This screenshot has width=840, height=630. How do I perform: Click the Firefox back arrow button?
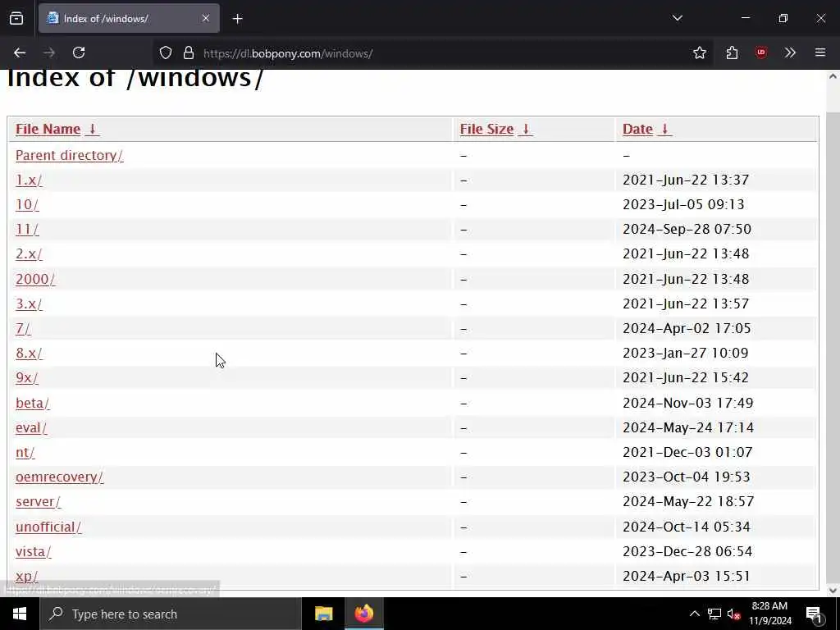pyautogui.click(x=20, y=52)
